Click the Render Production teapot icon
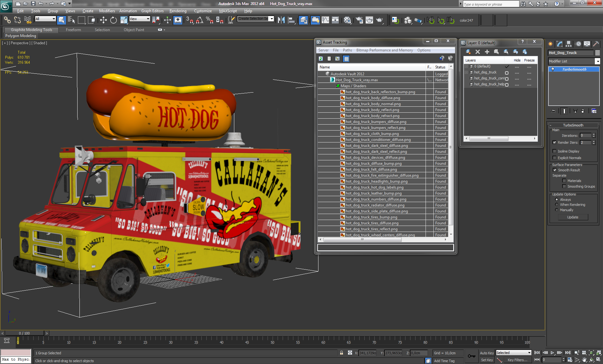 [x=380, y=20]
